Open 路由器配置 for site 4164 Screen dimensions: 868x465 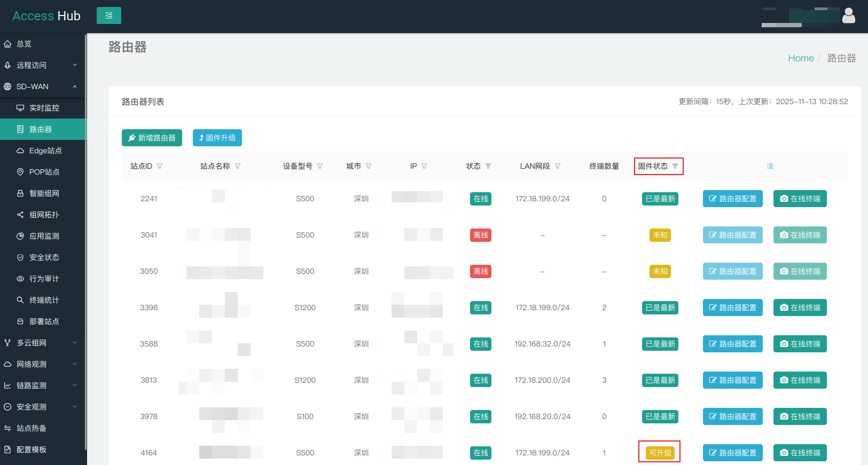(733, 453)
